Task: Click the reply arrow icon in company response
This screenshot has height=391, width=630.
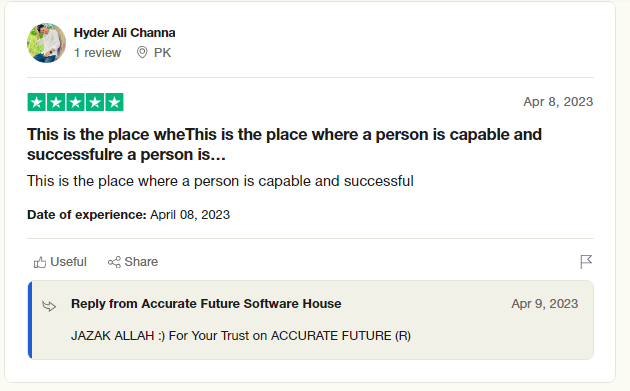Action: click(x=49, y=306)
